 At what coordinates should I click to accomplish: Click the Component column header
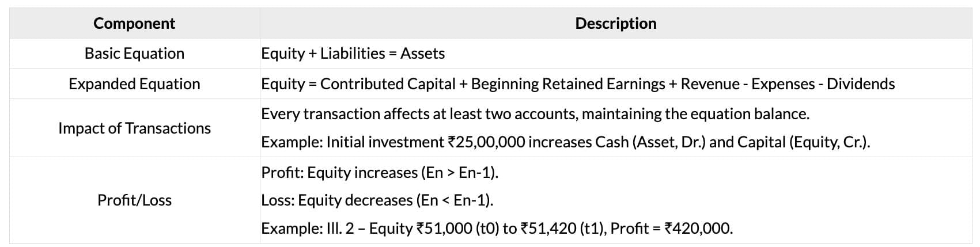coord(134,24)
